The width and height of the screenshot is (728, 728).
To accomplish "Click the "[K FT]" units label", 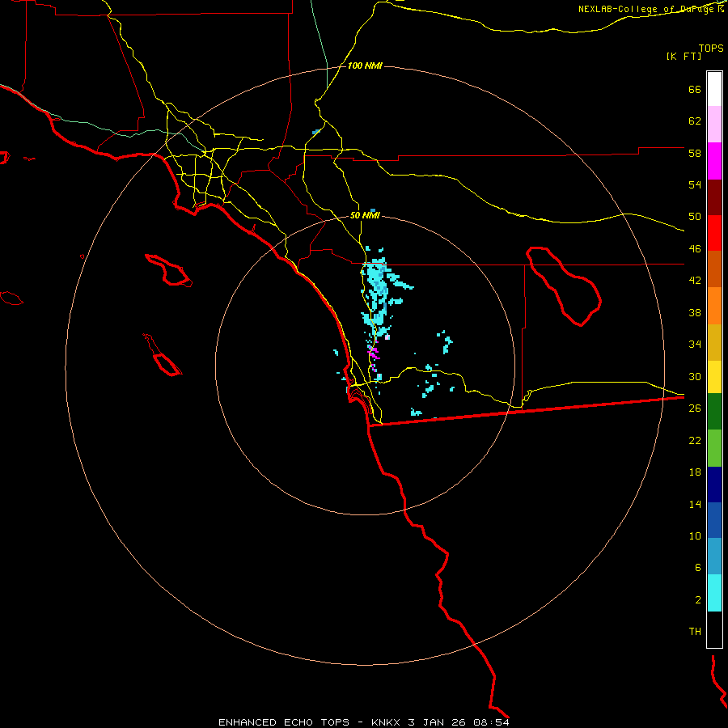I will click(684, 56).
